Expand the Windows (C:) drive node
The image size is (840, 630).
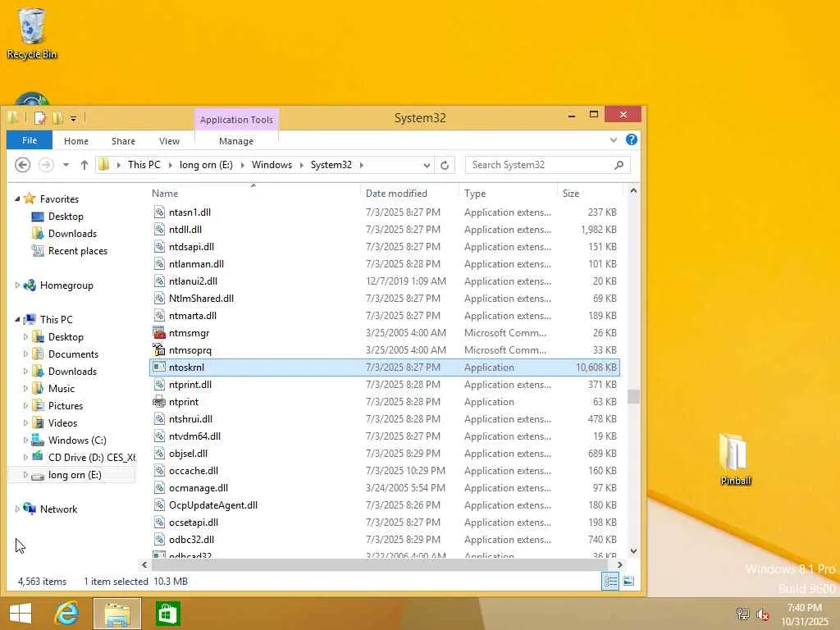[25, 440]
